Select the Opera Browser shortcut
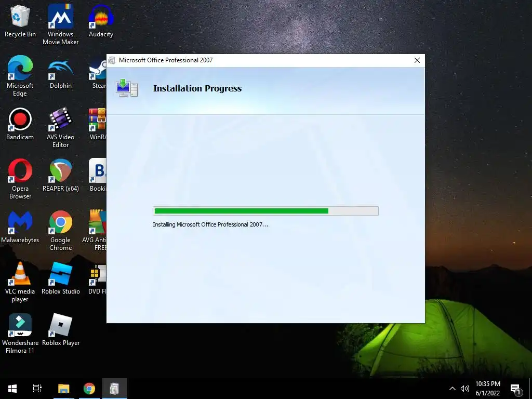 pyautogui.click(x=20, y=179)
